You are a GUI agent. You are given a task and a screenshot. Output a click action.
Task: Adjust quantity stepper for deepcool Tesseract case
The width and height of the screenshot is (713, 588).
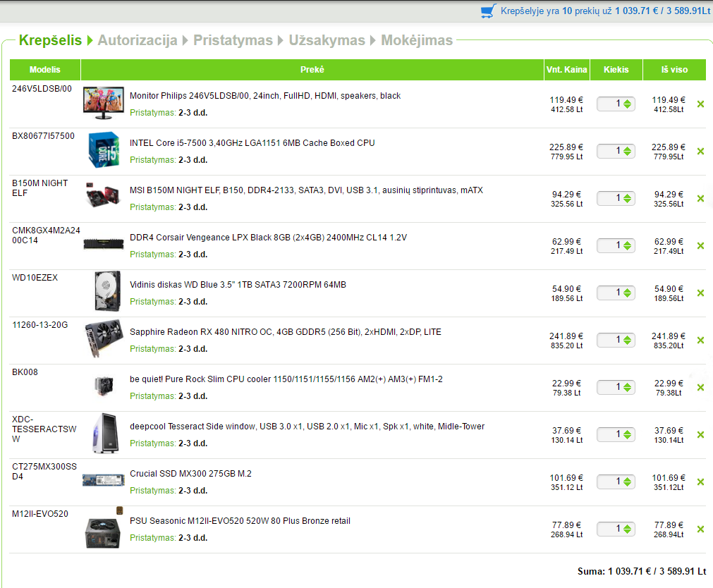pyautogui.click(x=628, y=435)
